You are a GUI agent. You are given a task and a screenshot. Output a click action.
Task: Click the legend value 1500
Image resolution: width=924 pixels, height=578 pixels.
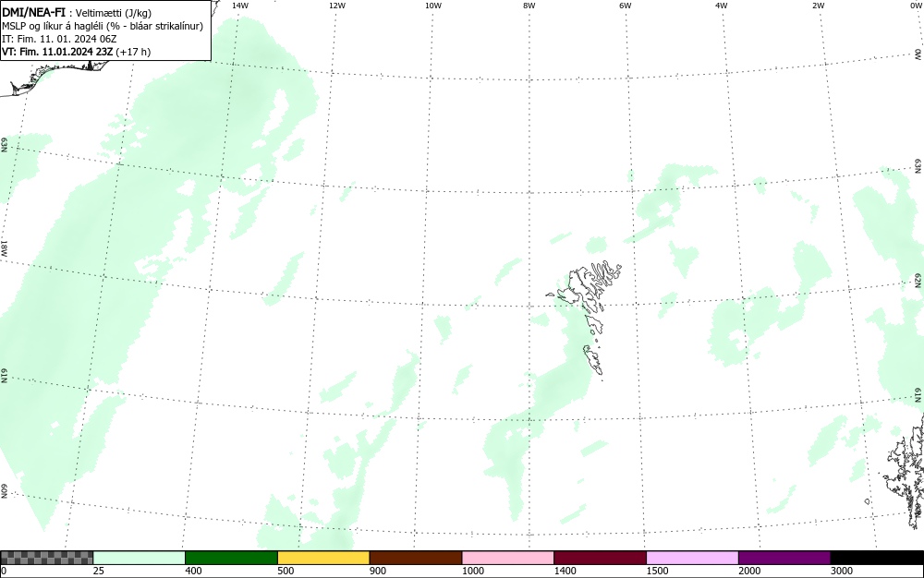tap(657, 571)
